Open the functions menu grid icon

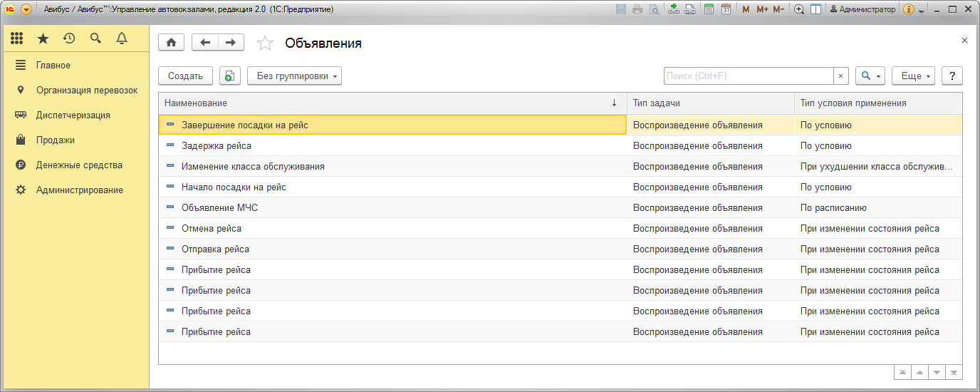coord(17,38)
